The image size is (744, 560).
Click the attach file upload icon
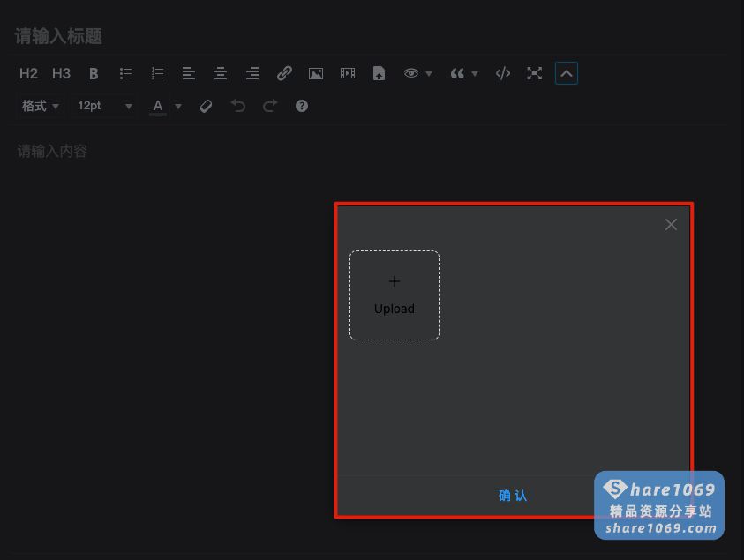tap(379, 73)
